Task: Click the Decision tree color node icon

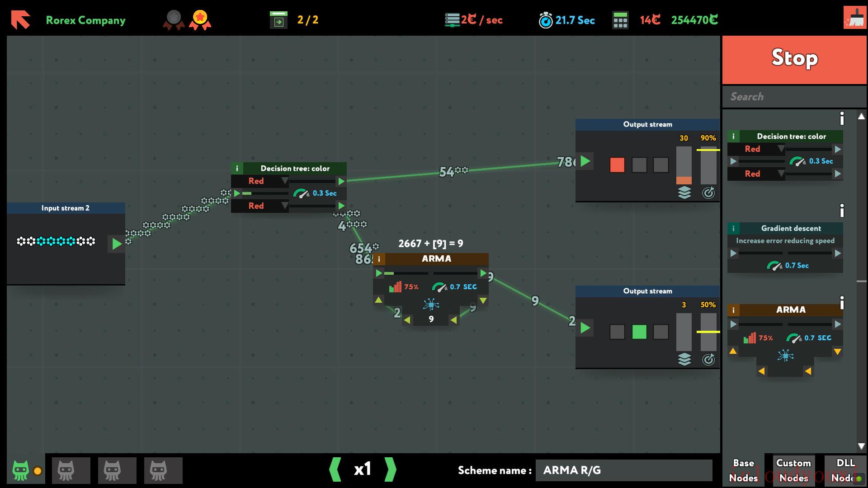Action: click(x=238, y=168)
